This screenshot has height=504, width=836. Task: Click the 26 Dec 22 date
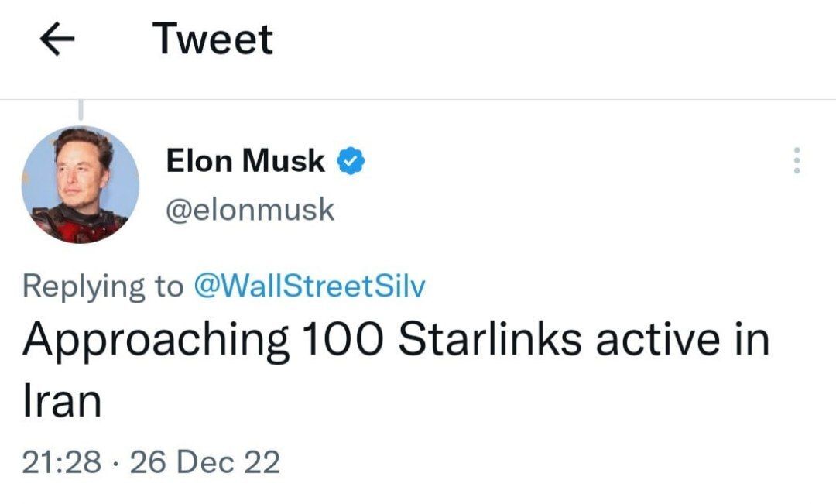tap(205, 462)
